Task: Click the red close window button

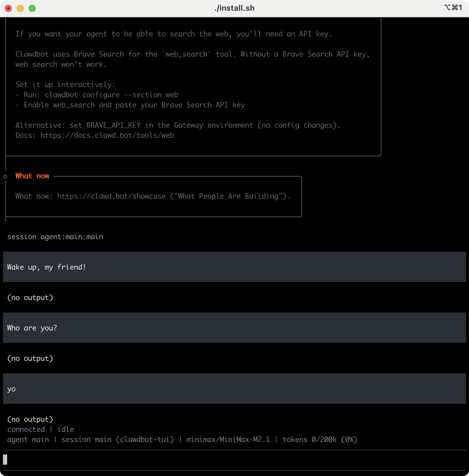Action: pyautogui.click(x=8, y=8)
